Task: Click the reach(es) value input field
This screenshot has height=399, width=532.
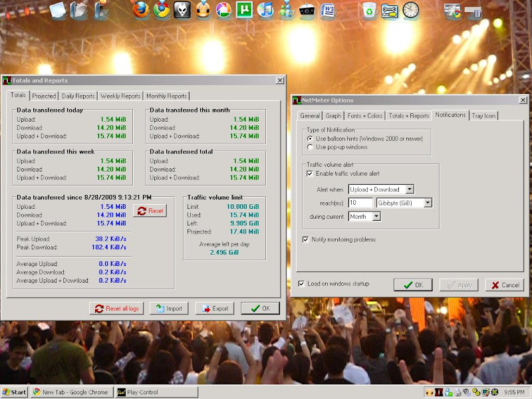Action: point(360,203)
